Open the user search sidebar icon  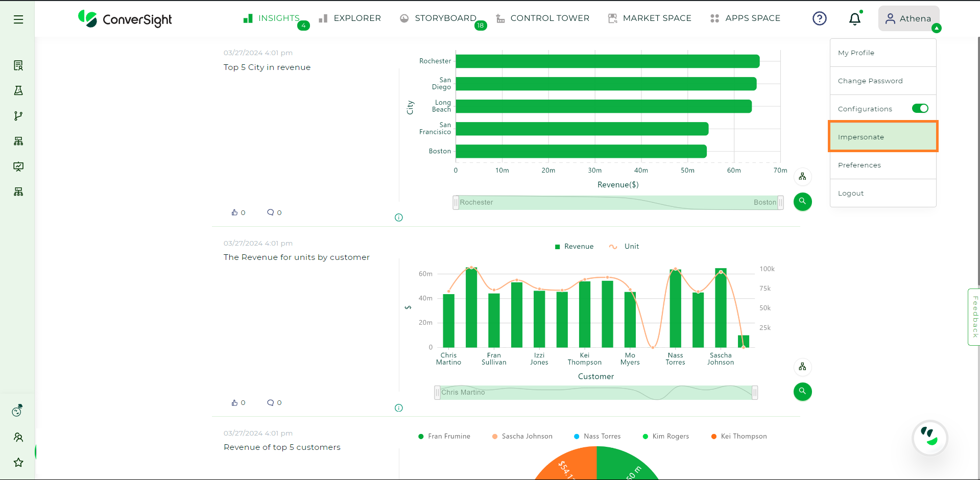coord(18,437)
